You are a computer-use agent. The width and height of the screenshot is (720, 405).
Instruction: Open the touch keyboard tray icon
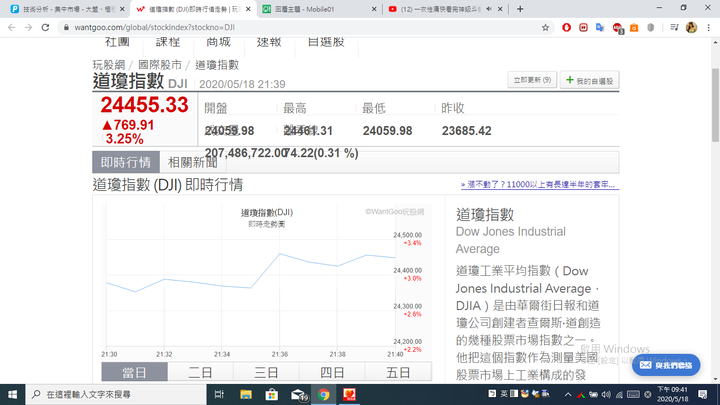click(633, 394)
